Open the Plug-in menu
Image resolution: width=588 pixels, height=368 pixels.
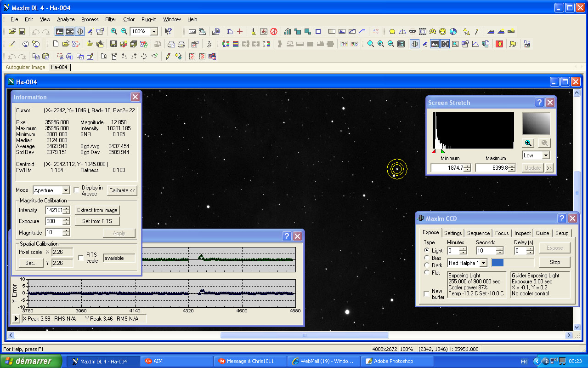(149, 19)
